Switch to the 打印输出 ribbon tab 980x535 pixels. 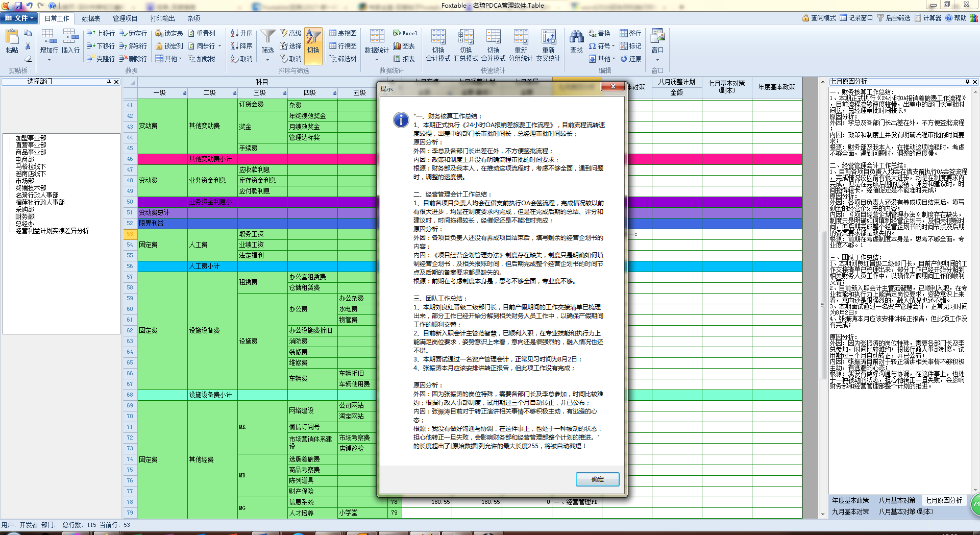tap(162, 18)
